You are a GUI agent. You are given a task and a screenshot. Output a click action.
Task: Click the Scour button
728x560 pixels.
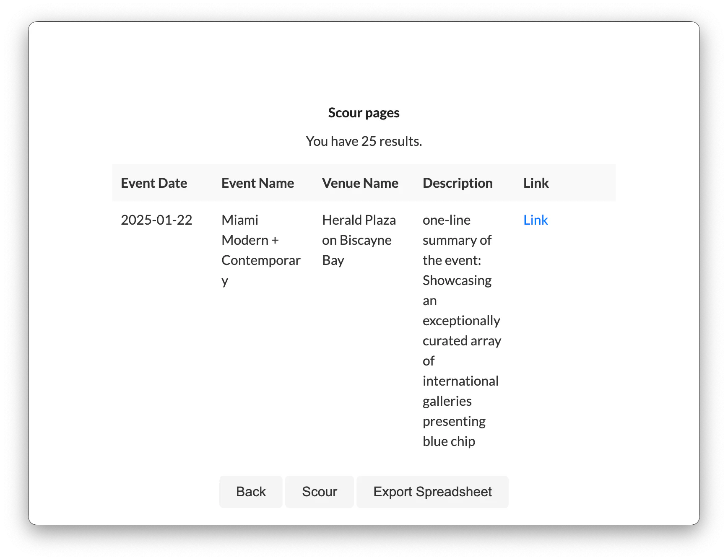(320, 492)
